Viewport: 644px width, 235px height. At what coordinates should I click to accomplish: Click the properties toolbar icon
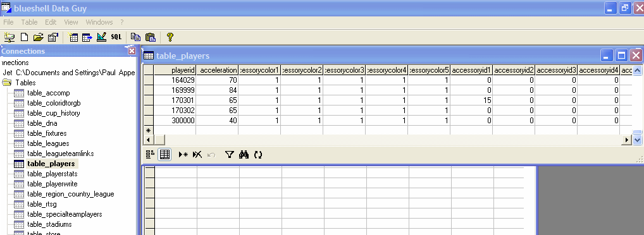[53, 37]
